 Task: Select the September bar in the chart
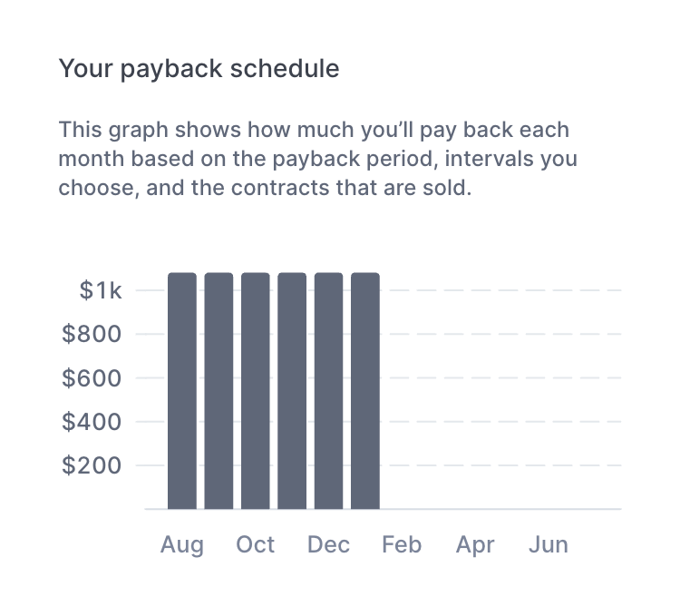click(x=219, y=390)
